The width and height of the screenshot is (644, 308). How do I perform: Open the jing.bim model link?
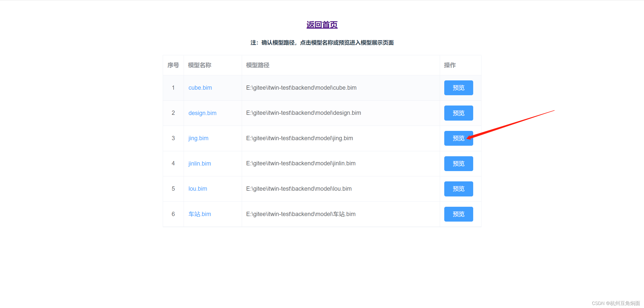tap(198, 138)
